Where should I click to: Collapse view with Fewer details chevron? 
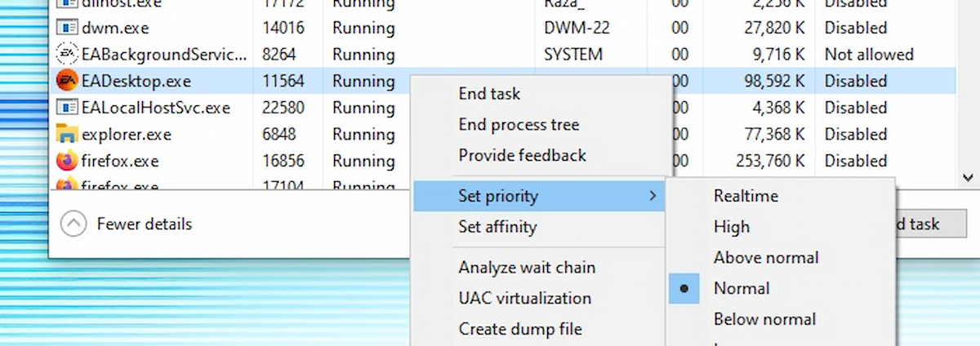point(73,224)
